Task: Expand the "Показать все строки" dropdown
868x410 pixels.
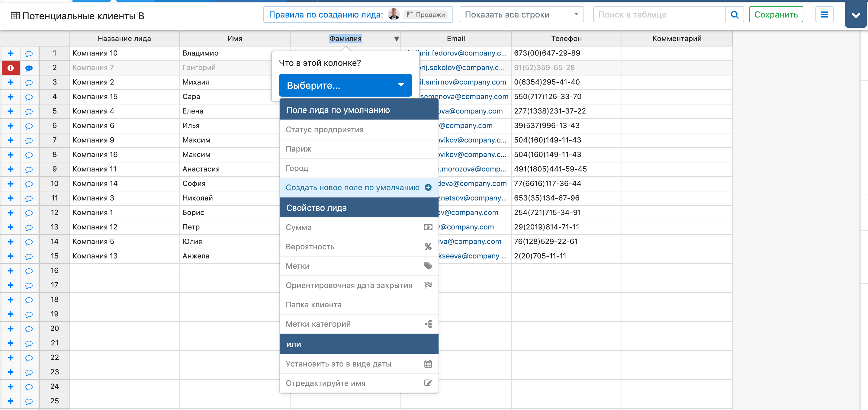Action: coord(521,14)
